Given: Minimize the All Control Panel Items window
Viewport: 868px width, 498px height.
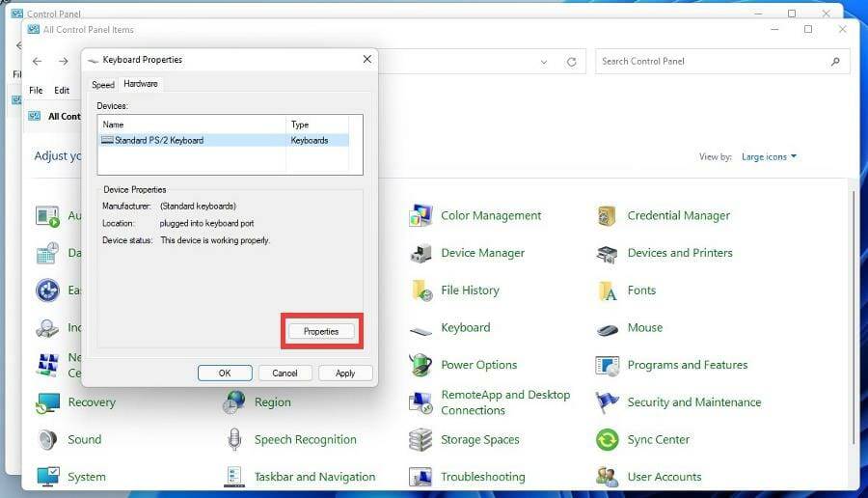Looking at the screenshot, I should [774, 29].
